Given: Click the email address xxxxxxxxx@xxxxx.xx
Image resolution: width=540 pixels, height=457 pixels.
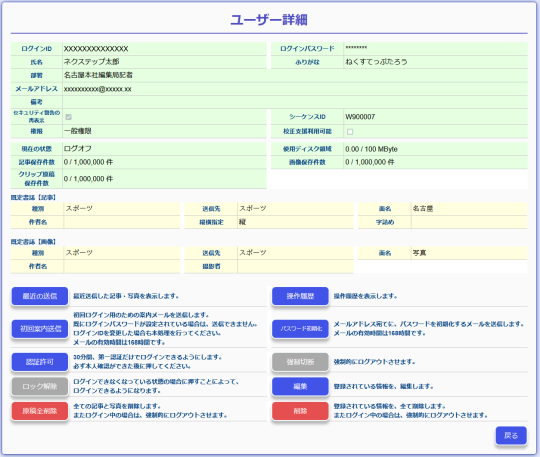Looking at the screenshot, I should 97,89.
